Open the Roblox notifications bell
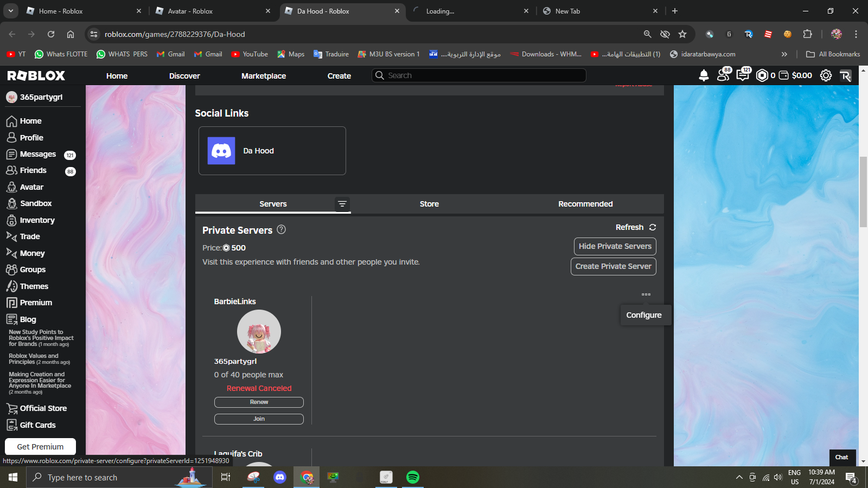 coord(704,75)
